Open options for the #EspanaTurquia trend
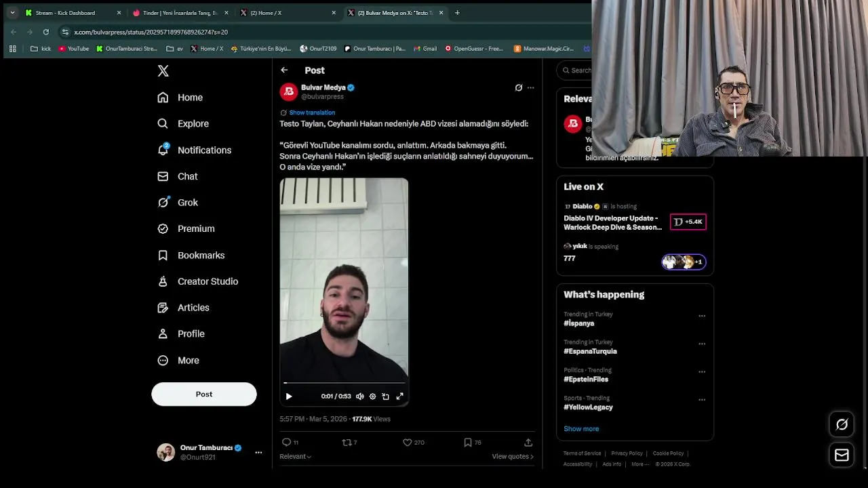The width and height of the screenshot is (868, 488). tap(702, 344)
